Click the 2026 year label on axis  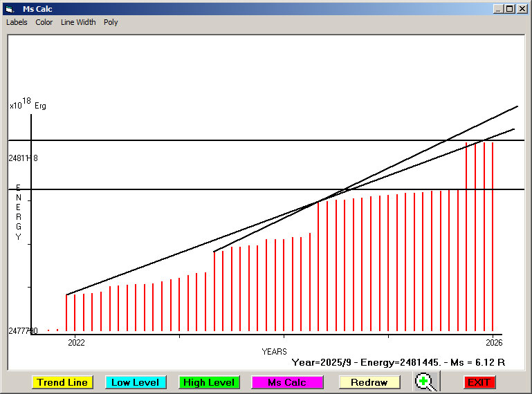(x=493, y=342)
